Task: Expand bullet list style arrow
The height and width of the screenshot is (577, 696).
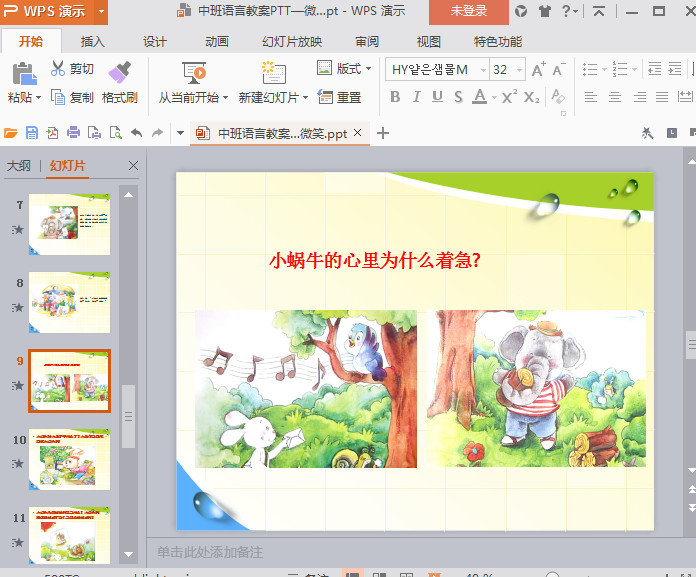Action: click(604, 69)
